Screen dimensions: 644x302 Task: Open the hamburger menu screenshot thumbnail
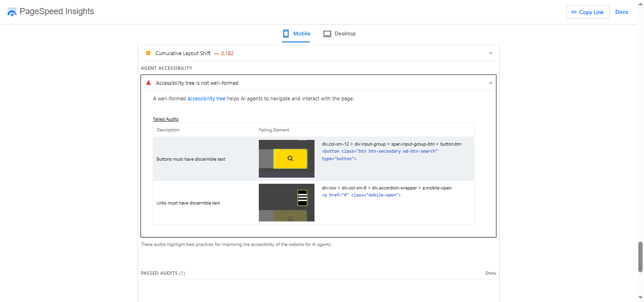(287, 203)
